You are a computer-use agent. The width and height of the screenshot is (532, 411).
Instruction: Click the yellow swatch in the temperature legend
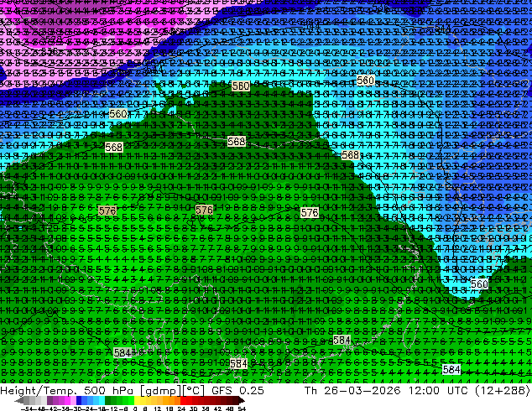tap(137, 400)
